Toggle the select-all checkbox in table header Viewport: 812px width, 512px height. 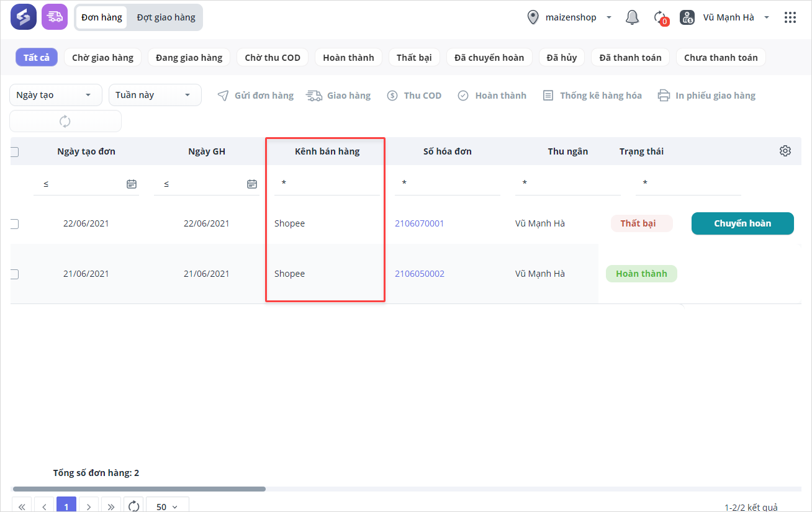pyautogui.click(x=14, y=151)
